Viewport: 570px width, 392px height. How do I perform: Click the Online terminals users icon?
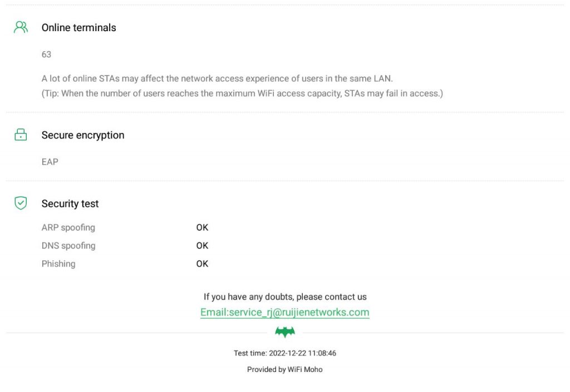click(x=21, y=27)
